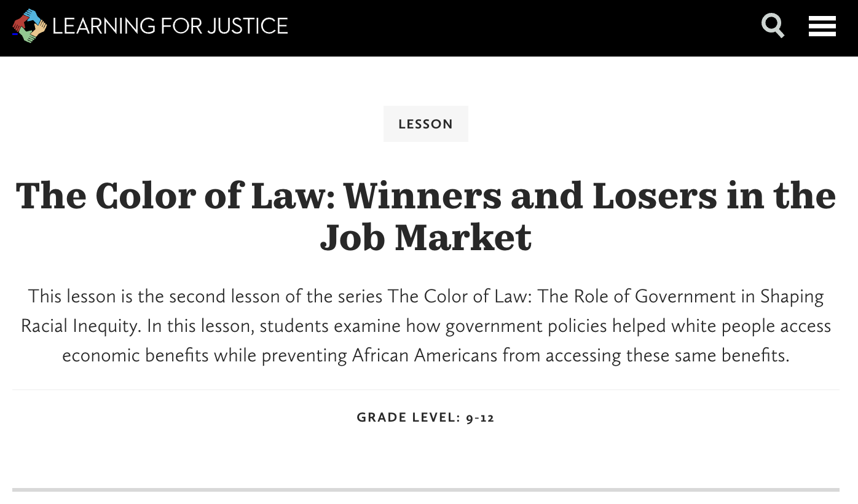
Task: Activate search from the black header bar
Action: [x=773, y=26]
